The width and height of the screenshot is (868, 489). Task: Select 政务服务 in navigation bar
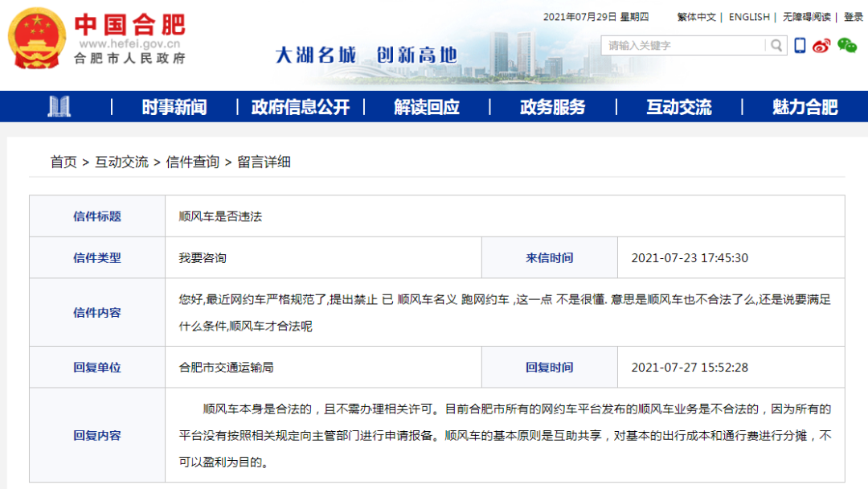553,107
